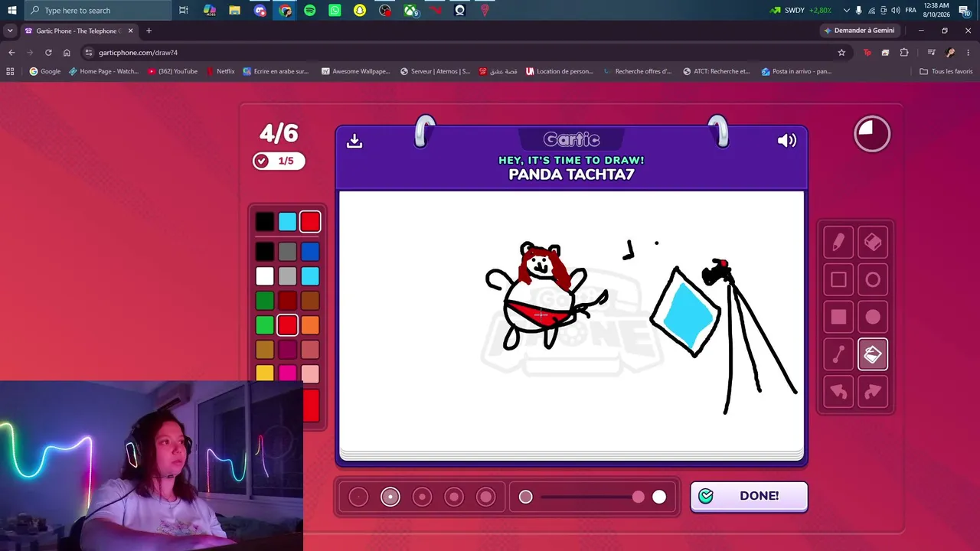Image resolution: width=980 pixels, height=551 pixels.
Task: Activate the paint bucket fill tool
Action: coord(873,354)
